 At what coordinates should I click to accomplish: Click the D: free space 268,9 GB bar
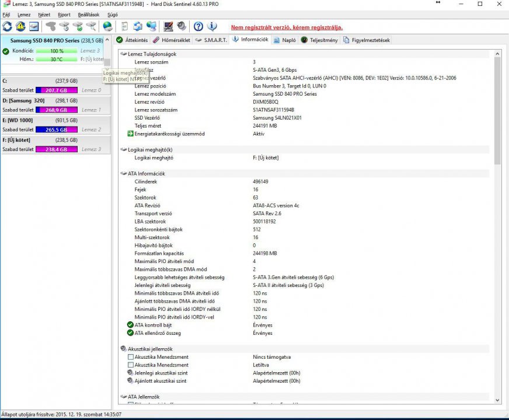(x=57, y=110)
